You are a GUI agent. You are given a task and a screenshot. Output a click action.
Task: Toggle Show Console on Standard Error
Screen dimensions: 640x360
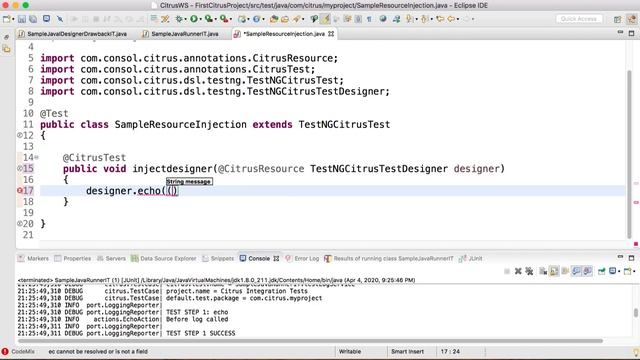[x=587, y=271]
